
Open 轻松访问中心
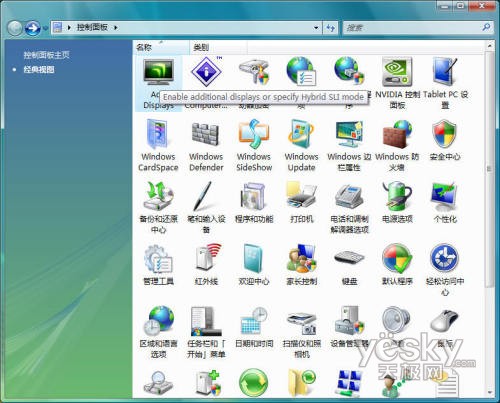pos(445,270)
